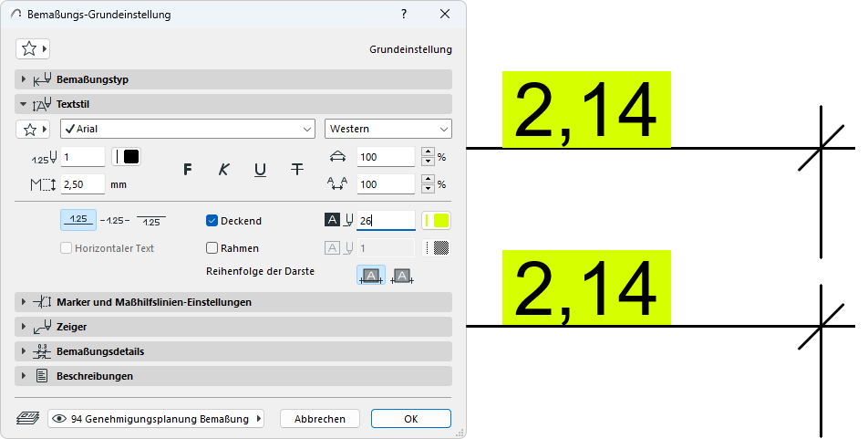Toggle strikethrough (T) text formatting

(297, 169)
